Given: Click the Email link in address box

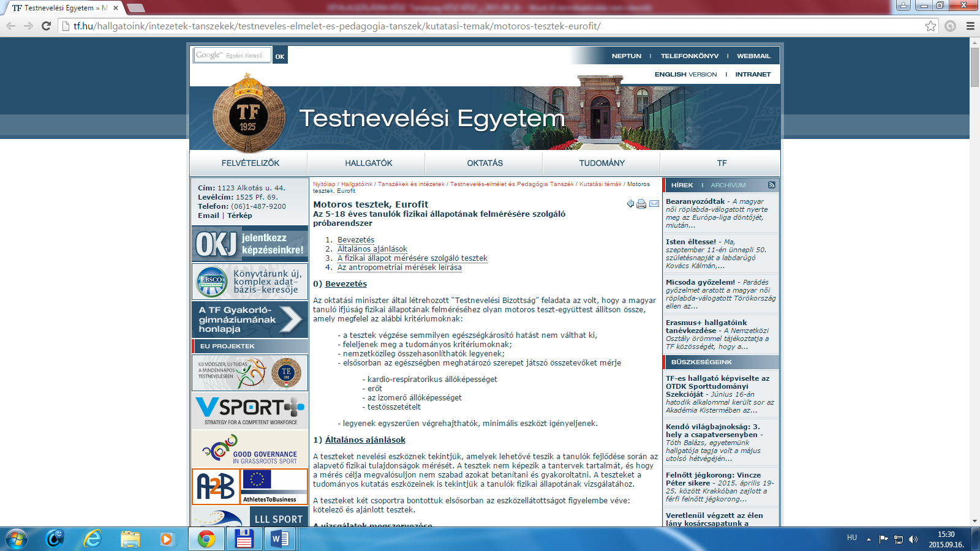Looking at the screenshot, I should click(x=208, y=216).
